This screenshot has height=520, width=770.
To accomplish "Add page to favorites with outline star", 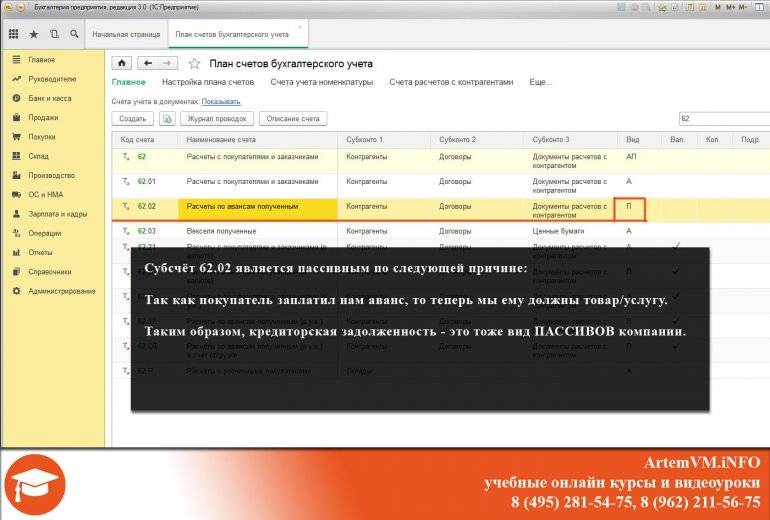I will coord(195,63).
